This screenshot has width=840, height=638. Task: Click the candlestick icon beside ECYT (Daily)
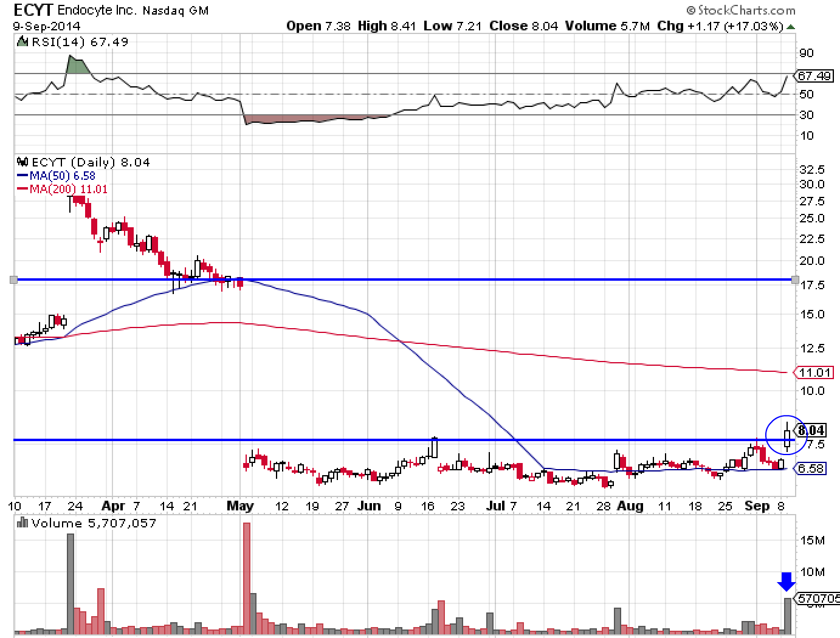coord(22,162)
